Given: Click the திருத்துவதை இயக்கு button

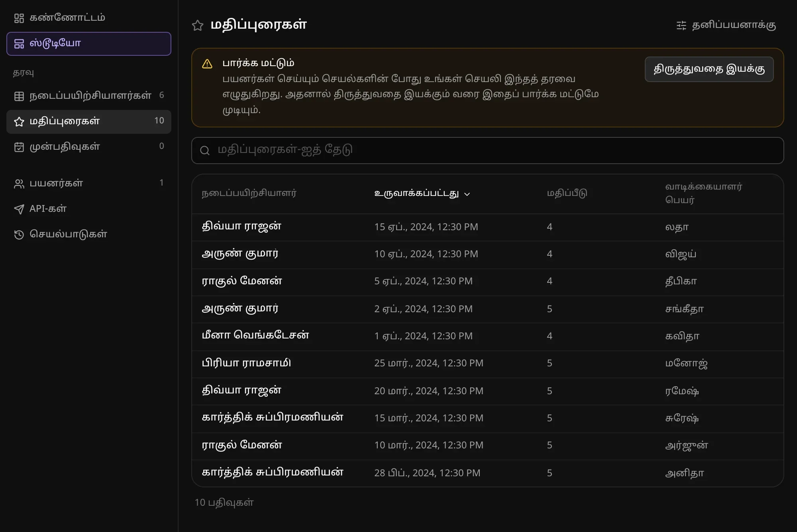Looking at the screenshot, I should (x=709, y=69).
